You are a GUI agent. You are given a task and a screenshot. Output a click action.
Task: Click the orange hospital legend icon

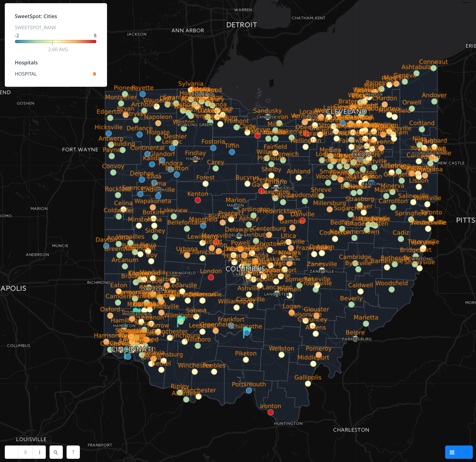click(x=95, y=74)
